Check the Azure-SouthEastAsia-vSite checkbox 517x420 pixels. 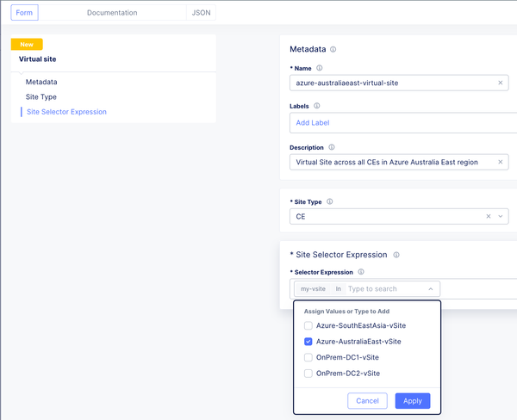coord(308,326)
